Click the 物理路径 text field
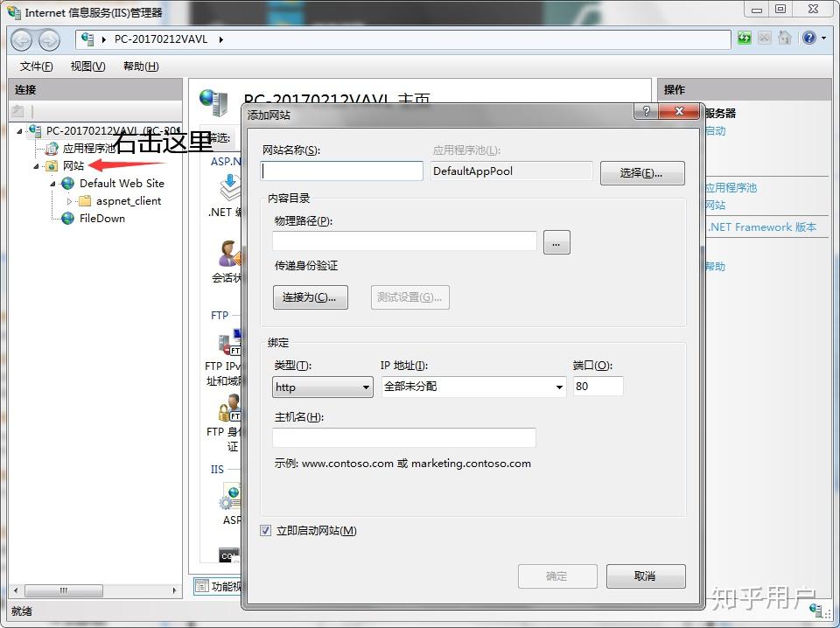Viewport: 840px width, 628px height. tap(404, 241)
